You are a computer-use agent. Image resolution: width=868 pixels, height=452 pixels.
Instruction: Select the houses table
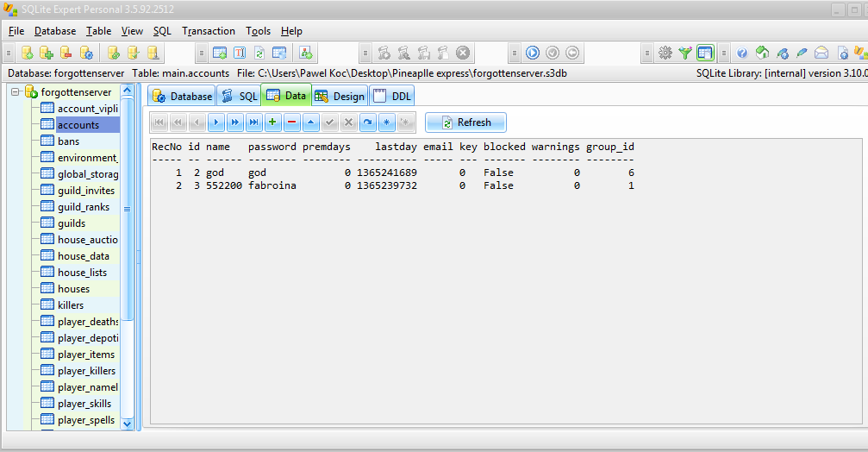[x=73, y=289]
